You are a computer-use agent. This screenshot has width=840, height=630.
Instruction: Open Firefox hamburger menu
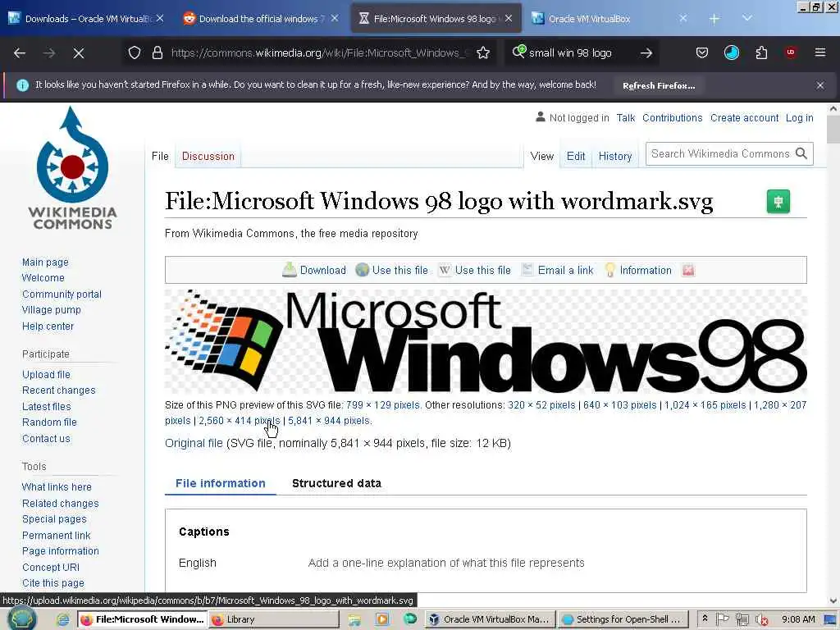coord(820,52)
